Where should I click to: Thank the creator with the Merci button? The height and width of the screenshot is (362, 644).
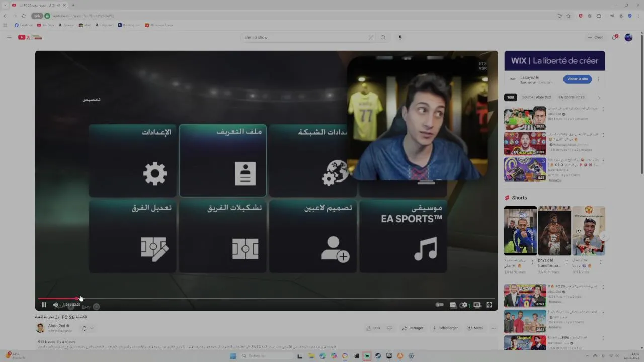[x=475, y=328]
